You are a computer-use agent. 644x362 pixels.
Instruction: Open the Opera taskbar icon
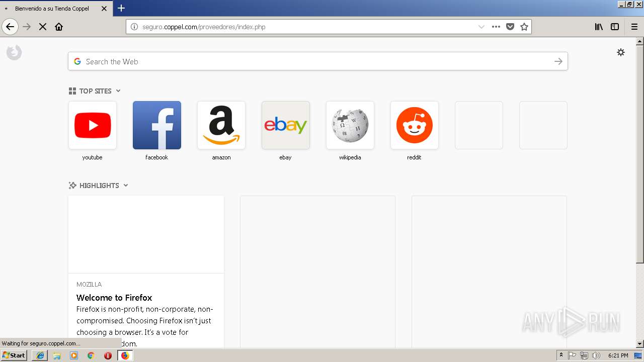(x=108, y=355)
